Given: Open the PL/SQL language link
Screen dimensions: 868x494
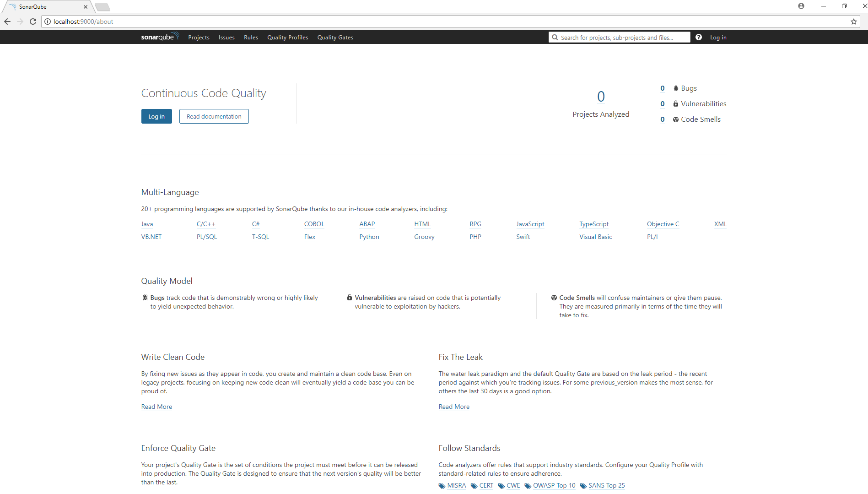Looking at the screenshot, I should (207, 237).
